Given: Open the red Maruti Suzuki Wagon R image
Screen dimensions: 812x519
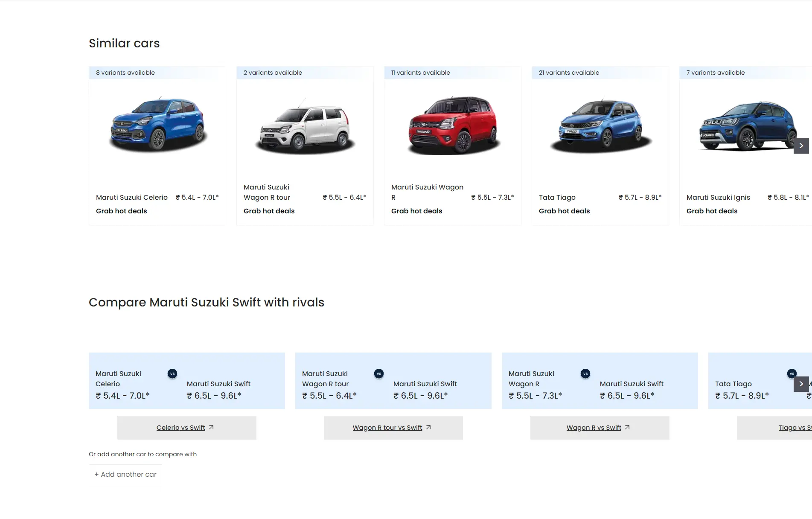Looking at the screenshot, I should 453,125.
